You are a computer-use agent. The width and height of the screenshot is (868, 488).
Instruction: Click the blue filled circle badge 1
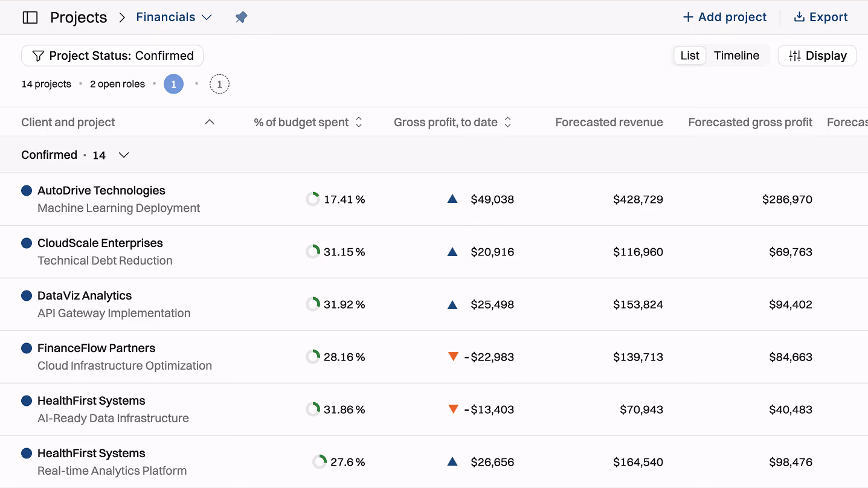tap(173, 84)
